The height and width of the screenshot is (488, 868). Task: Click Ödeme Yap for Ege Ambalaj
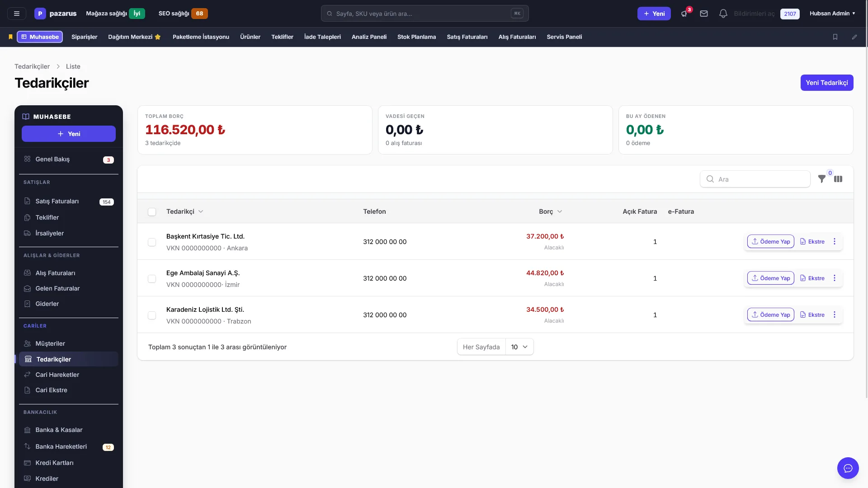770,278
